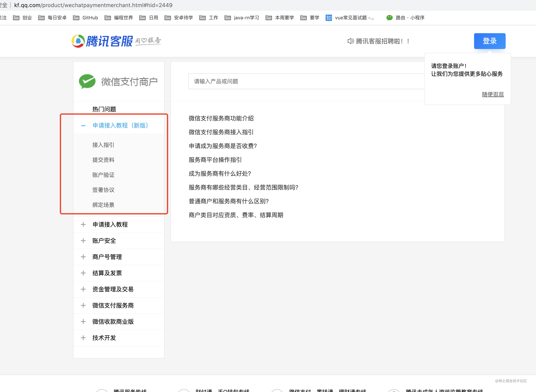This screenshot has width=536, height=392.
Task: Open the 要学 bookmark folder
Action: [310, 18]
